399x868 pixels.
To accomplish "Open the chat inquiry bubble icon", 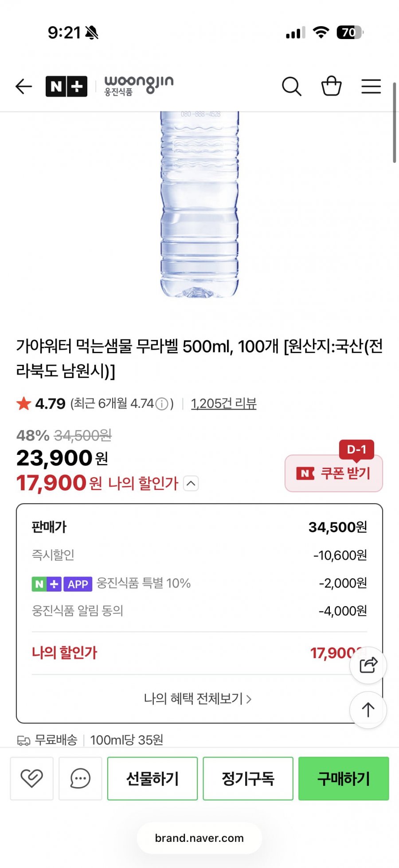I will point(80,778).
